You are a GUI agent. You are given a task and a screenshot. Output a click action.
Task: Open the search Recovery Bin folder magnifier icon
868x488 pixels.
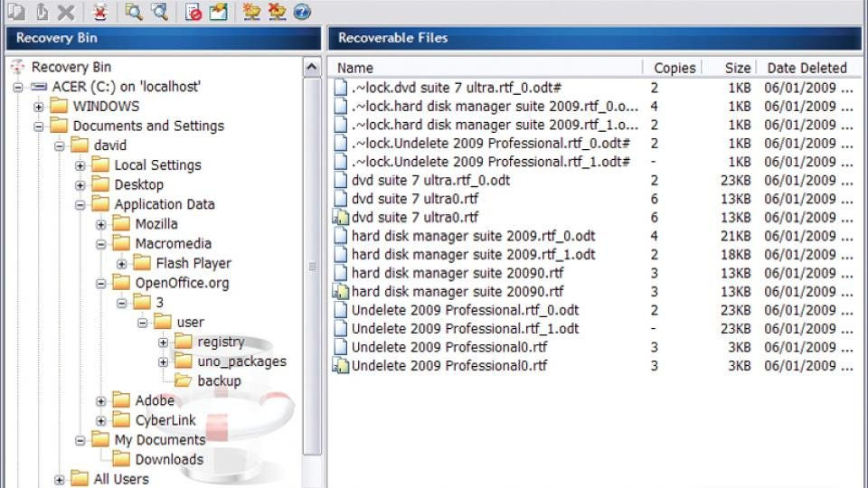coord(134,11)
